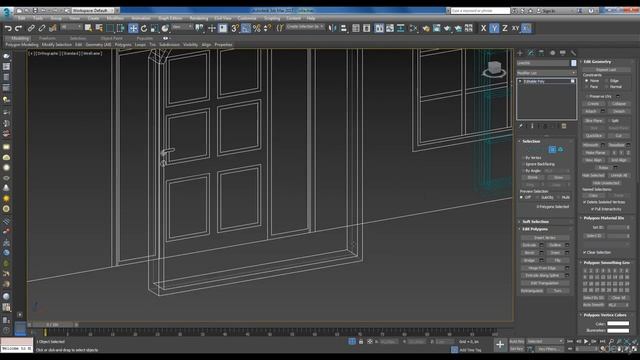Click the Attach button
This screenshot has height=360, width=640.
coord(591,111)
